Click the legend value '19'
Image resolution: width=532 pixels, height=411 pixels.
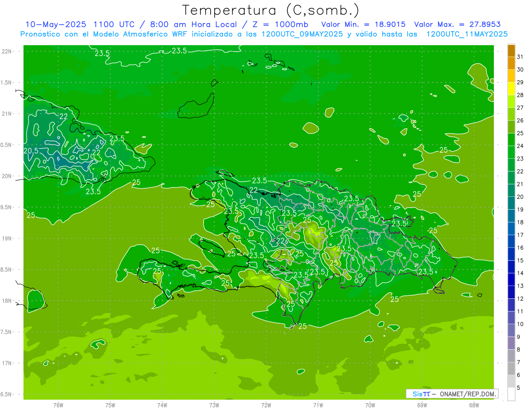click(x=520, y=210)
